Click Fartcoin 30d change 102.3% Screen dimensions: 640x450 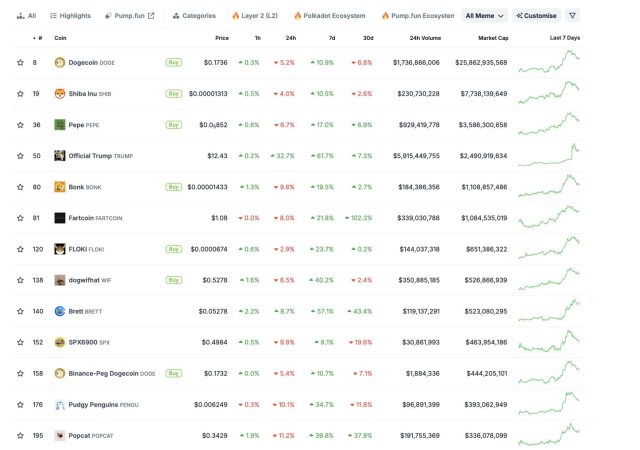(x=359, y=218)
